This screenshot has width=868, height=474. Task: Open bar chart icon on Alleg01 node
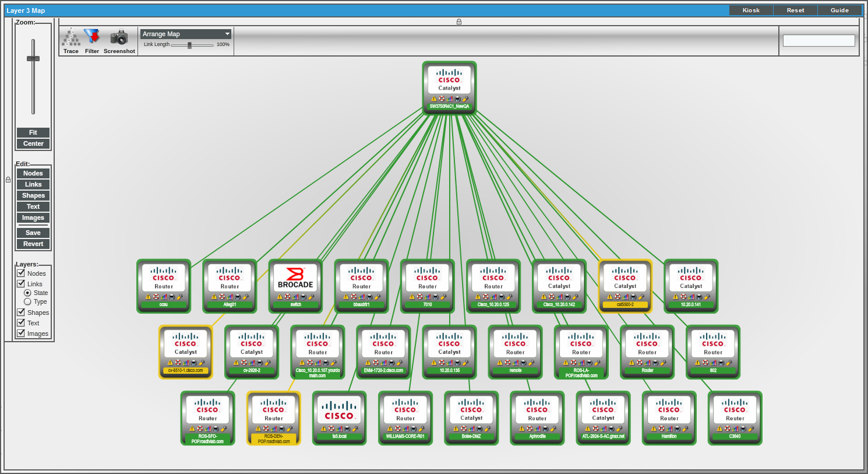coord(230,297)
